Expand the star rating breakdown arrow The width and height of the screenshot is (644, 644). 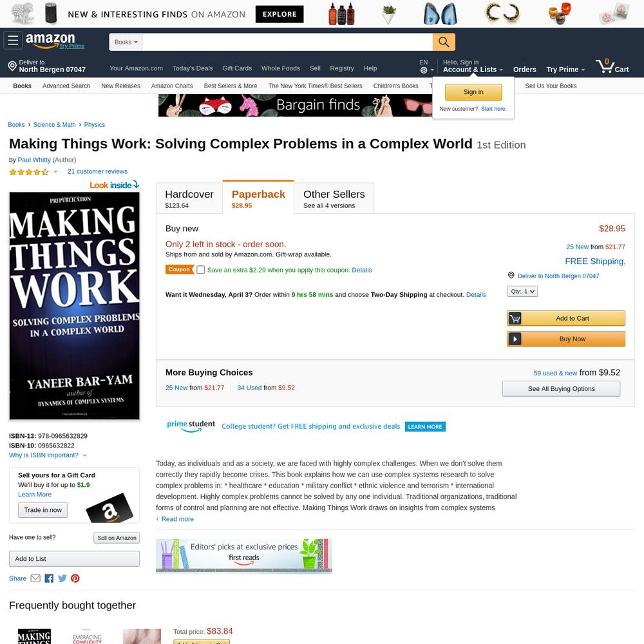[x=55, y=172]
